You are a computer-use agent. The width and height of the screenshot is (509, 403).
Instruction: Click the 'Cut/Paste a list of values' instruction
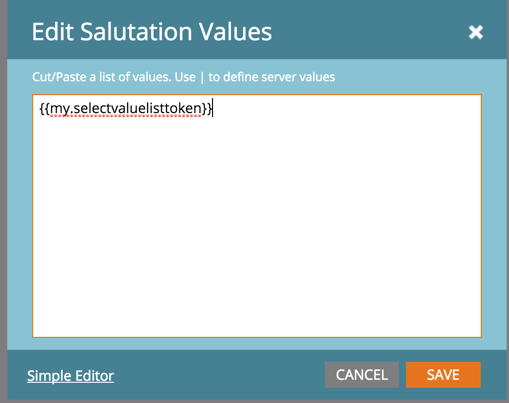point(183,77)
